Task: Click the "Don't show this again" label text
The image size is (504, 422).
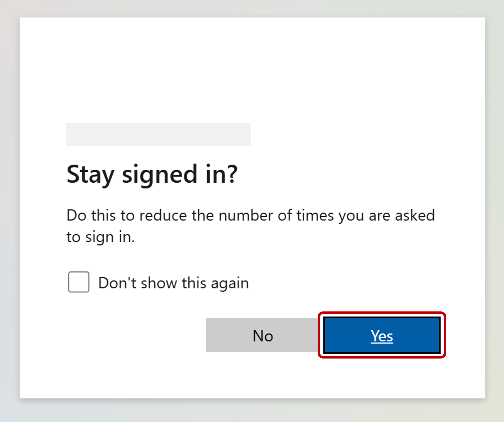Action: [173, 283]
